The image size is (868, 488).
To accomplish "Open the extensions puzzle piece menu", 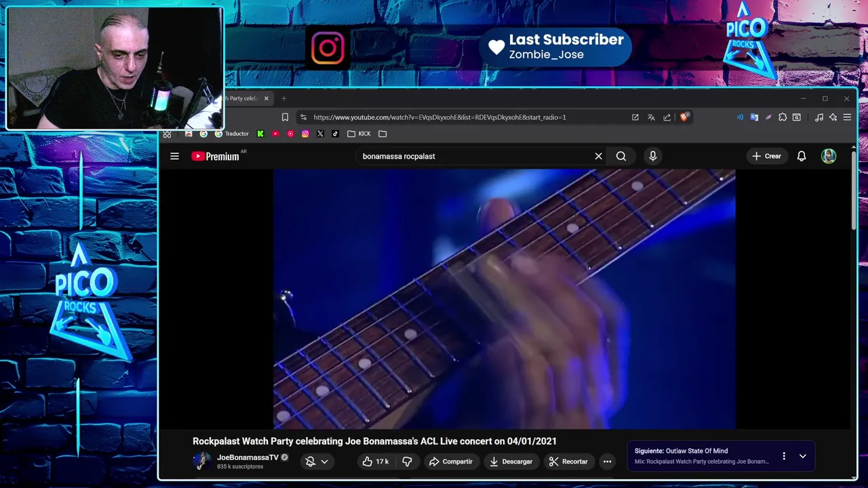I will point(783,117).
